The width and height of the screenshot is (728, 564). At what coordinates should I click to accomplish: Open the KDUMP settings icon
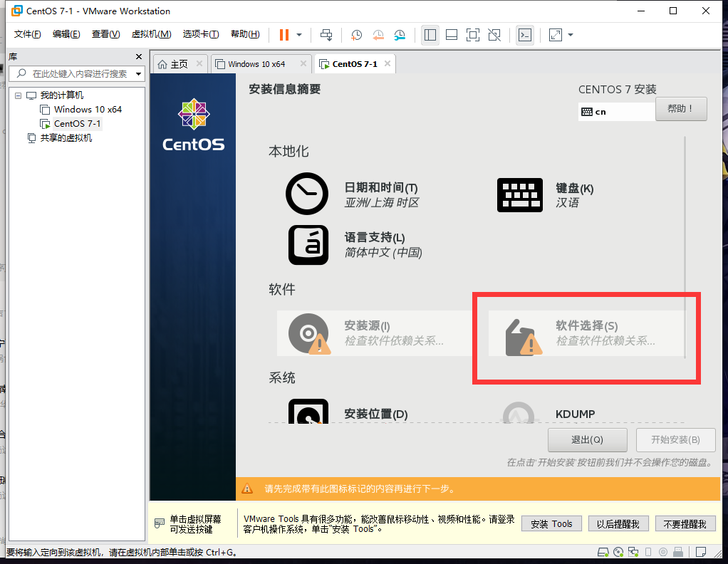click(519, 412)
